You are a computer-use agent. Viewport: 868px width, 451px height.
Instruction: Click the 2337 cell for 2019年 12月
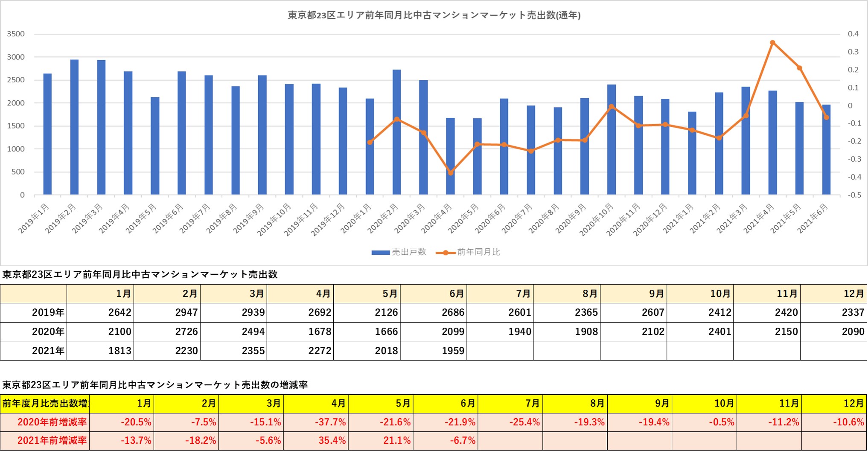833,312
